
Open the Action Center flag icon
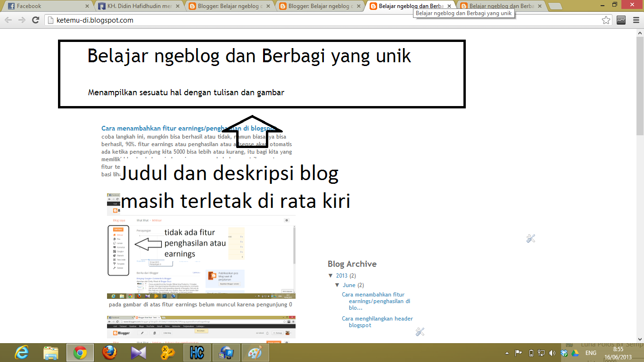point(518,353)
